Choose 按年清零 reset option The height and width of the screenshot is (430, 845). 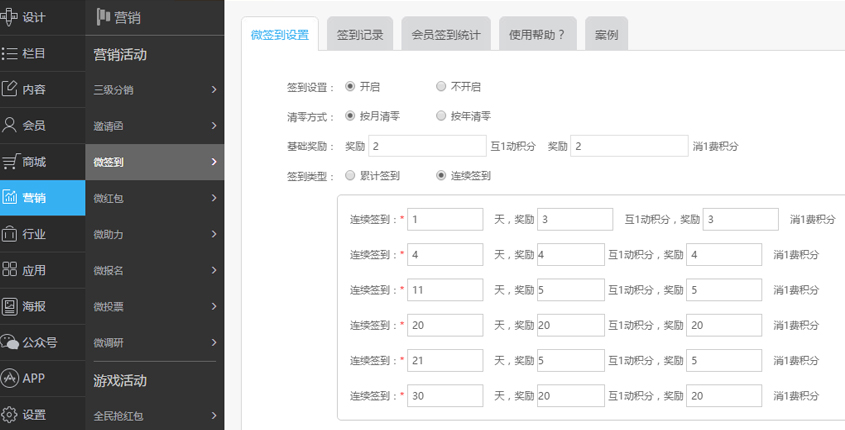441,116
